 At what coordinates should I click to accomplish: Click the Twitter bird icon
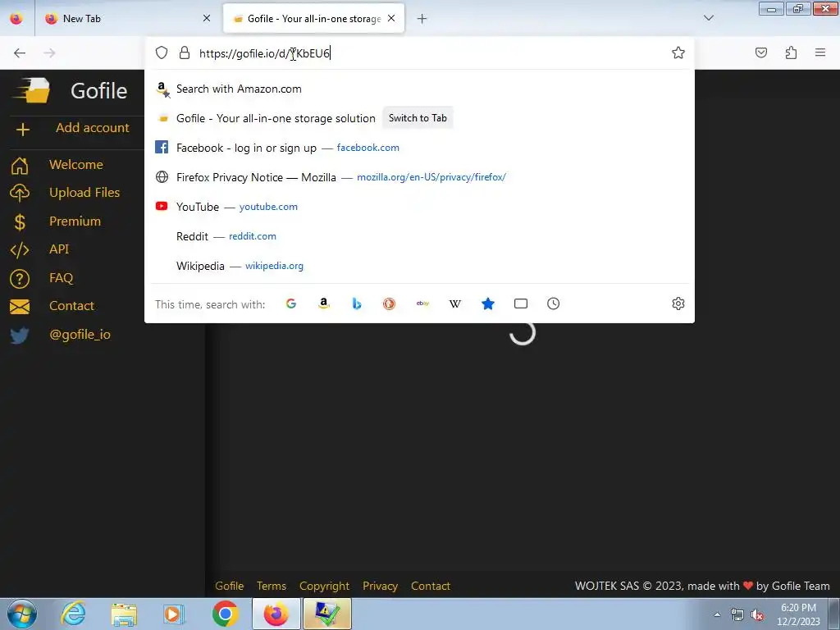pyautogui.click(x=20, y=336)
